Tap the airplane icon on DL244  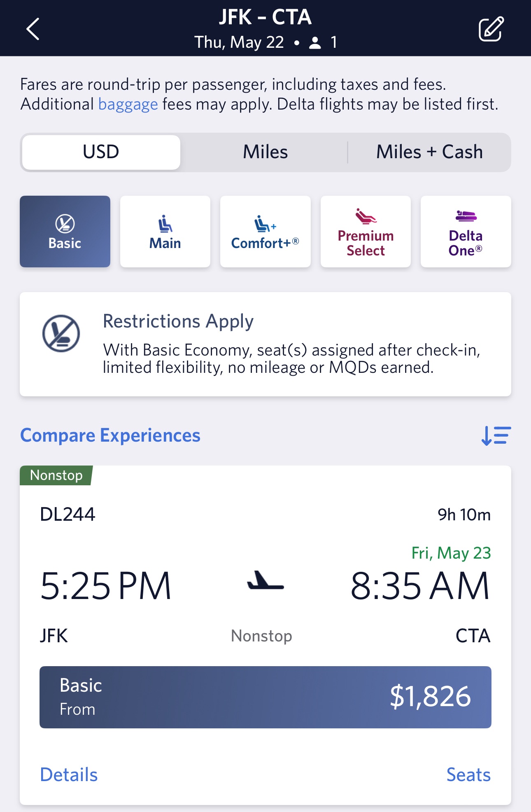click(265, 581)
